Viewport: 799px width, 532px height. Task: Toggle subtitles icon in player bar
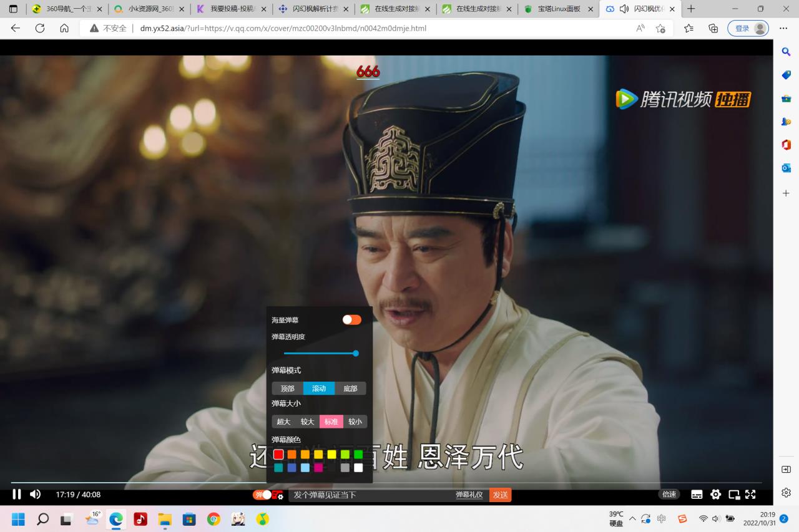tap(697, 495)
